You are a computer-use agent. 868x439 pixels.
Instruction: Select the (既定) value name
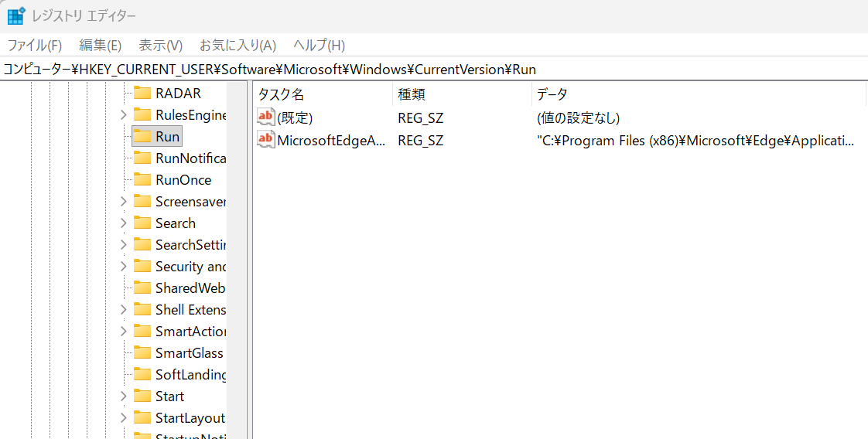tap(295, 117)
